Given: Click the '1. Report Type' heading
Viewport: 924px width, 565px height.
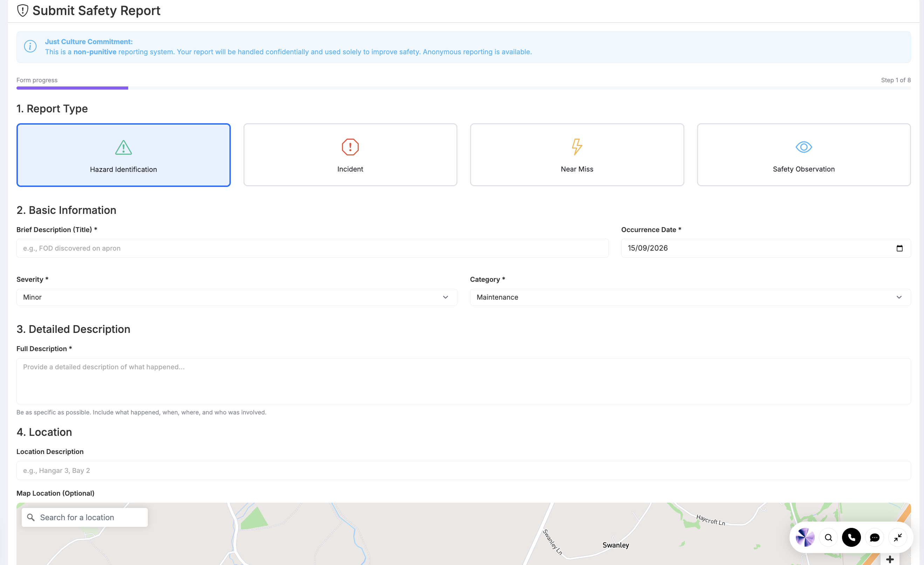Looking at the screenshot, I should 52,108.
